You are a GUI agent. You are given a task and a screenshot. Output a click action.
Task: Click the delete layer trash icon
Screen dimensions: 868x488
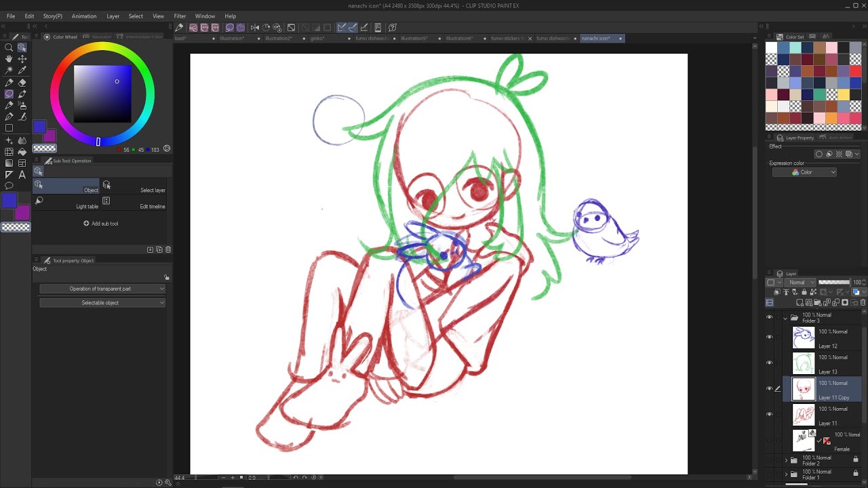pos(862,302)
